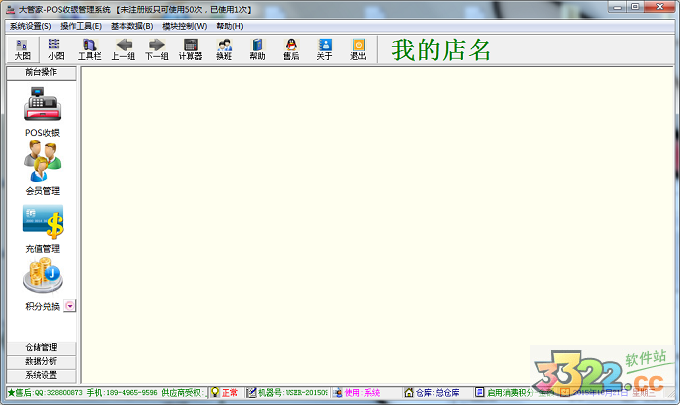The image size is (680, 405).
Task: Expand the sidebar down-arrow beside 积分兑换
Action: (69, 306)
